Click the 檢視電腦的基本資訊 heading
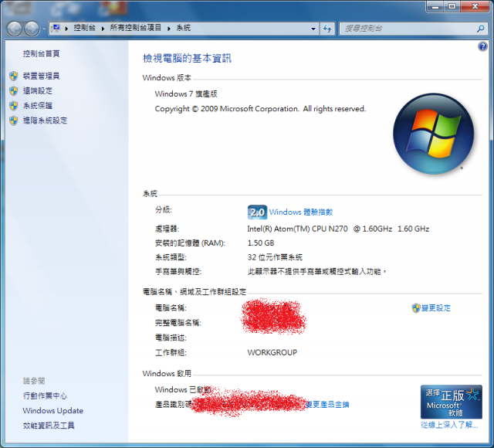 tap(187, 59)
